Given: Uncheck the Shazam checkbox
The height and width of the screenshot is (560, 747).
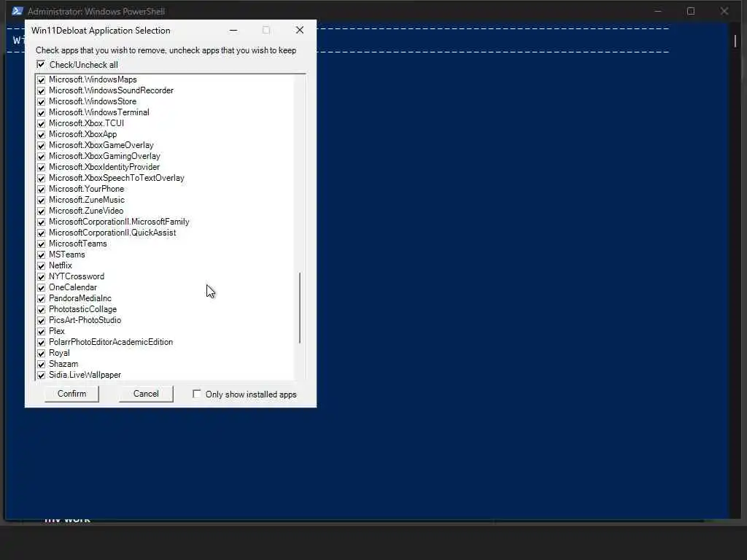Looking at the screenshot, I should 42,365.
